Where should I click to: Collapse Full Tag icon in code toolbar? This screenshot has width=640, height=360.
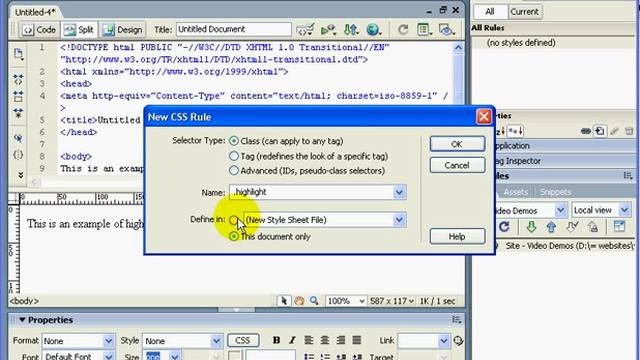tap(18, 79)
